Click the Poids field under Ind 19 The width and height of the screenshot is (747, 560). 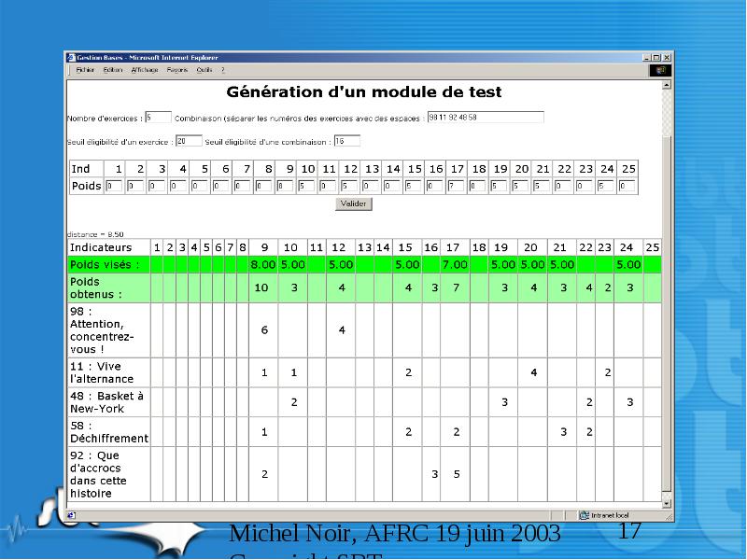(499, 186)
